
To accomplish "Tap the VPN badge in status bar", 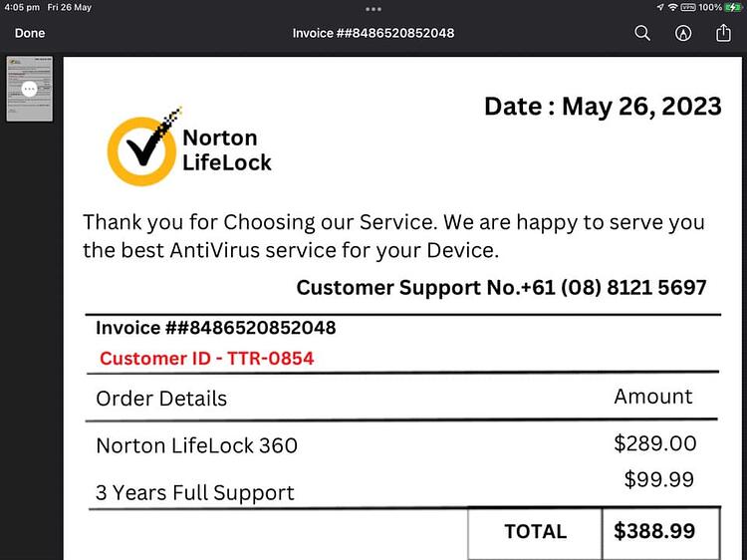I will [688, 7].
